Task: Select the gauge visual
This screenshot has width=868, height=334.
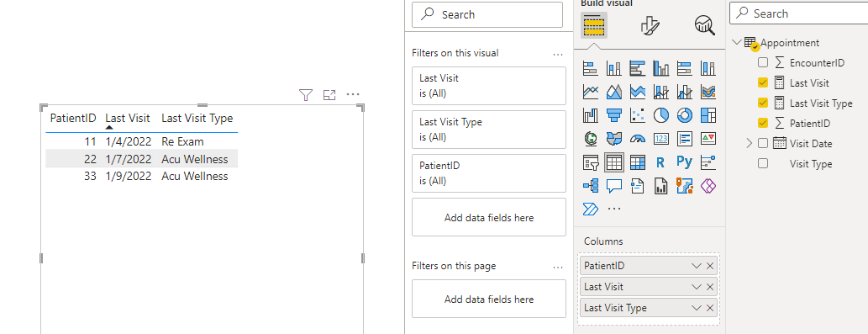Action: point(638,139)
